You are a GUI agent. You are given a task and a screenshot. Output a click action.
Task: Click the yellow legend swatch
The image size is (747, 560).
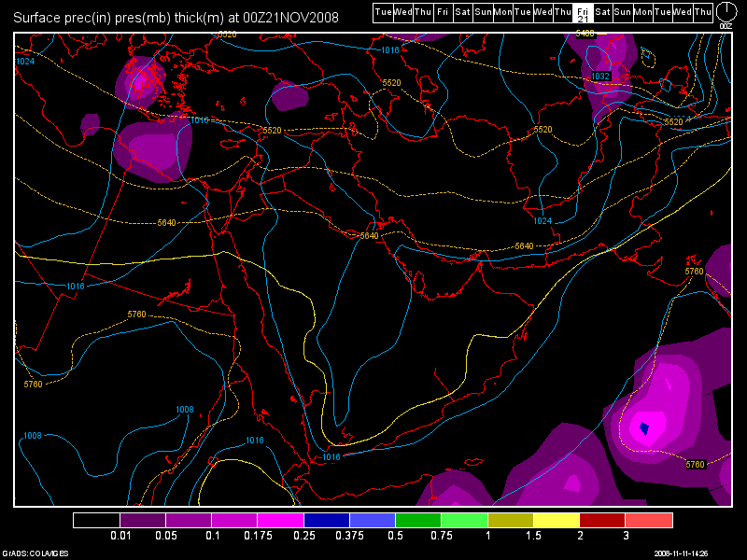557,520
